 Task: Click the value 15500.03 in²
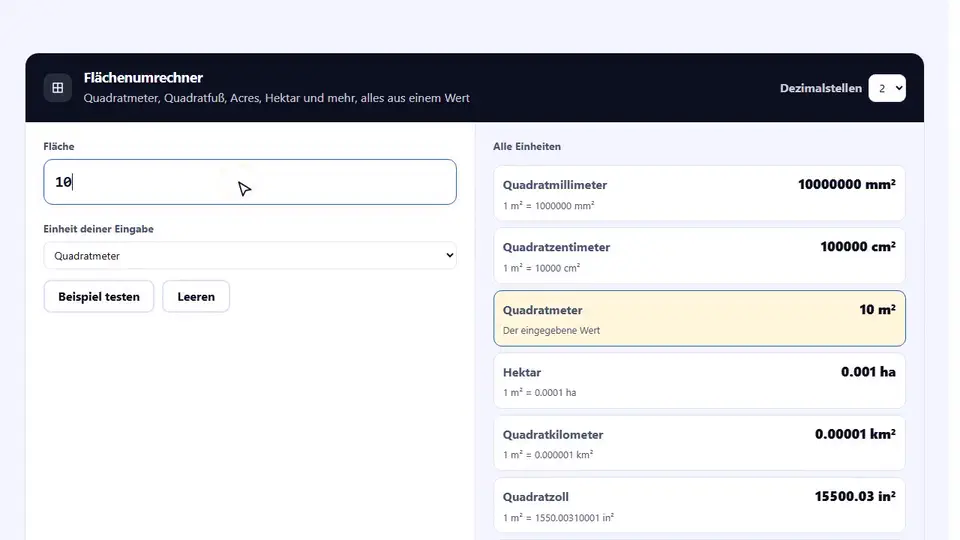coord(855,497)
